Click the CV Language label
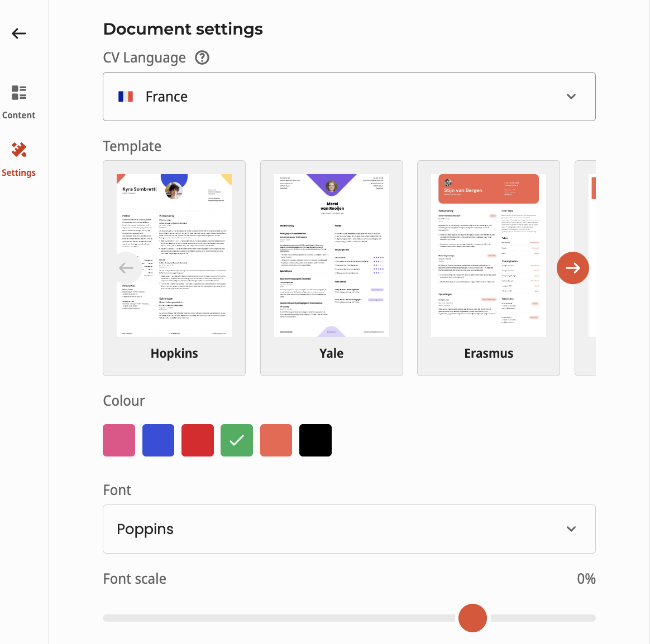 (144, 57)
